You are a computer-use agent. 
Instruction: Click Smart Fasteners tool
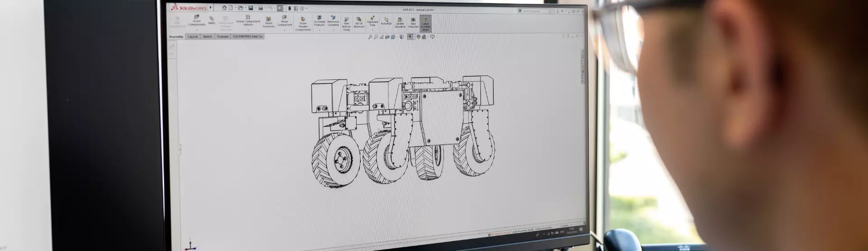269,23
